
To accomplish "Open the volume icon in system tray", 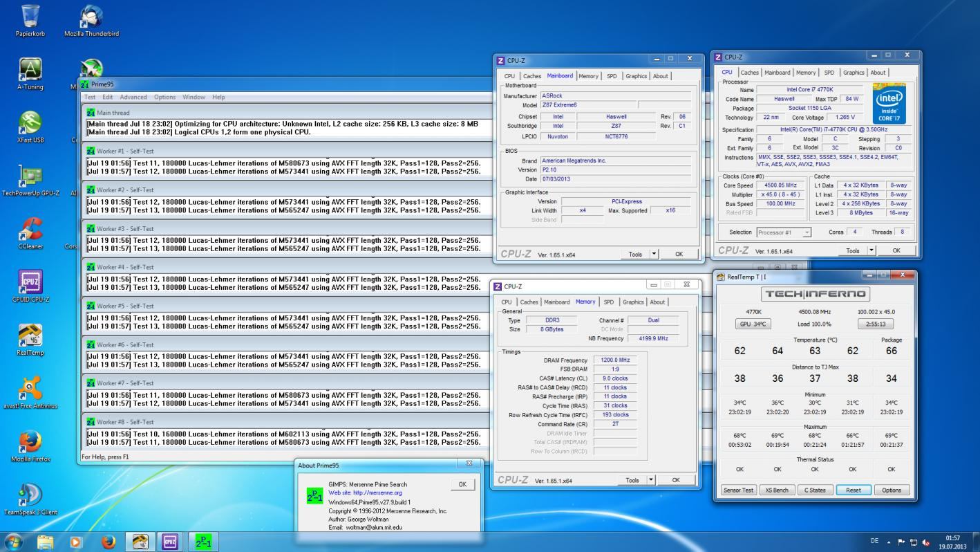I will [926, 542].
